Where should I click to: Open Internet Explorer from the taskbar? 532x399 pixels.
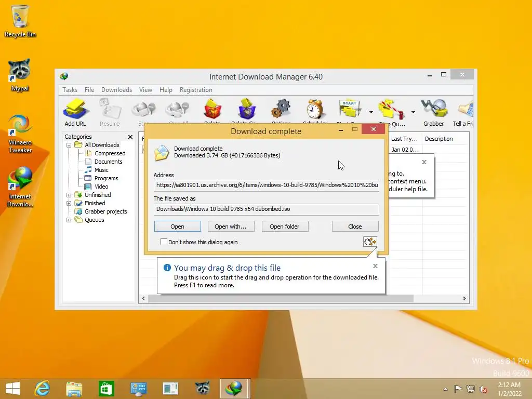click(43, 389)
